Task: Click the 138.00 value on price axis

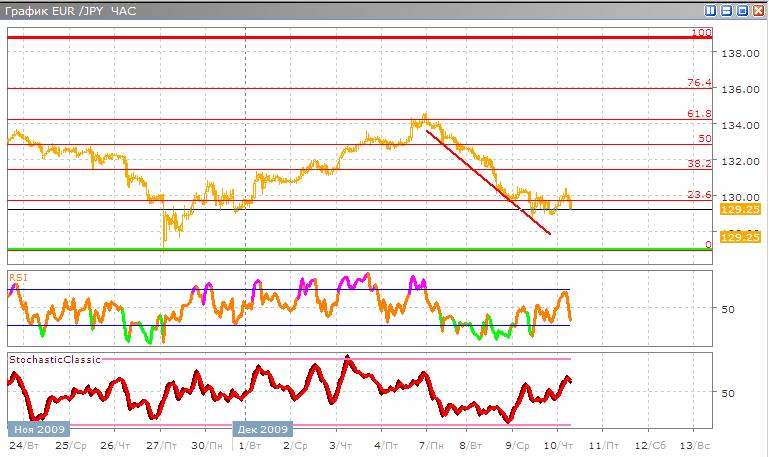Action: (x=740, y=53)
